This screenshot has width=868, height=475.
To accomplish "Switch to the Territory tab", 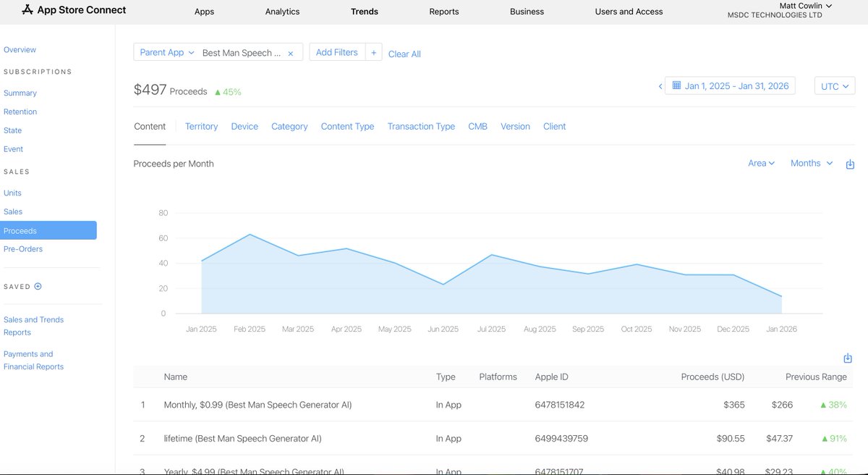I will pyautogui.click(x=201, y=126).
